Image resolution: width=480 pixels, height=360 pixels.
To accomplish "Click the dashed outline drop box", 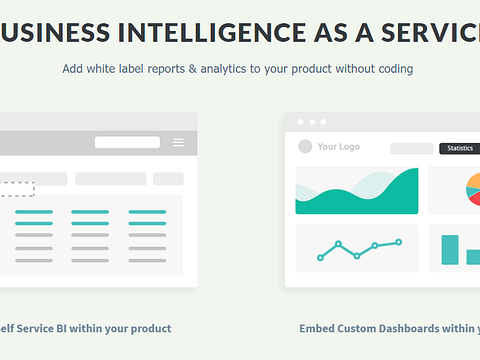I will pyautogui.click(x=17, y=189).
